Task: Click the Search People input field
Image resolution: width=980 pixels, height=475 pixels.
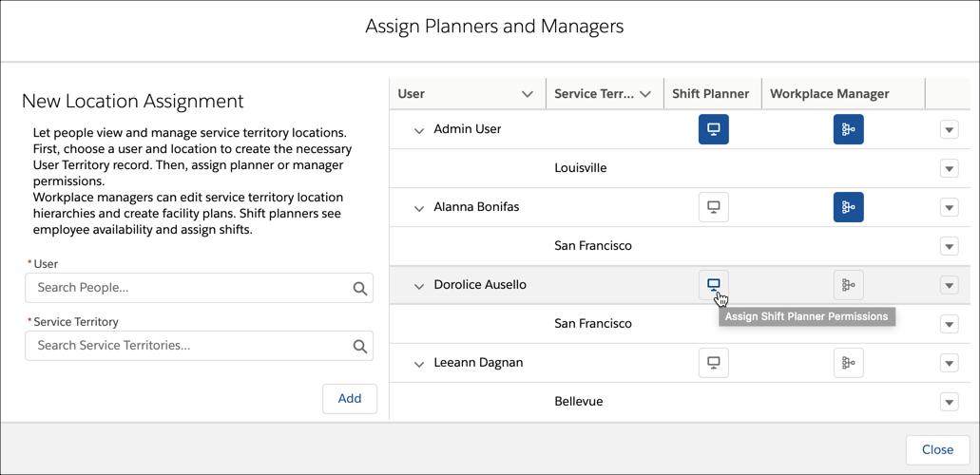Action: 199,288
